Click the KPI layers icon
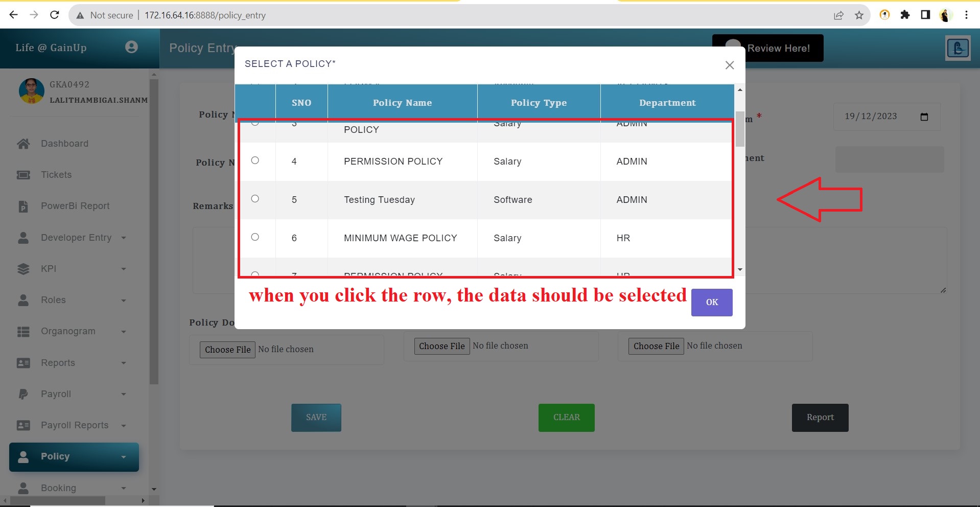 24,269
